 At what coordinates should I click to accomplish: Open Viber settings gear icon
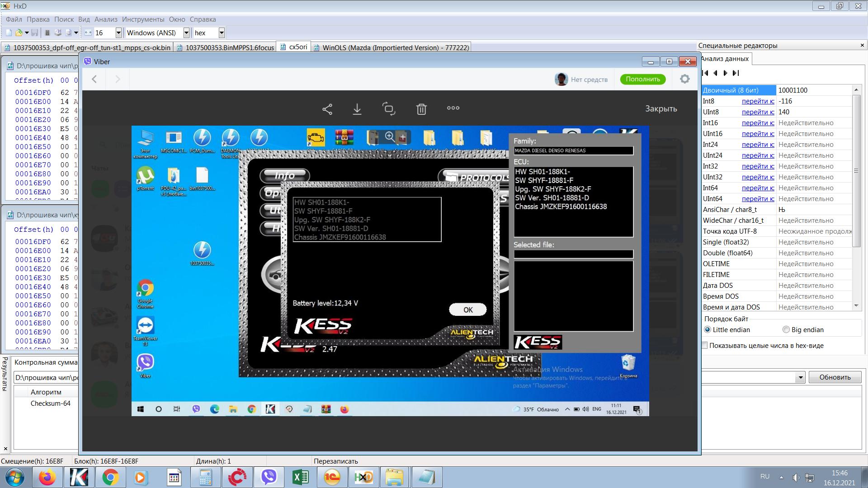684,79
